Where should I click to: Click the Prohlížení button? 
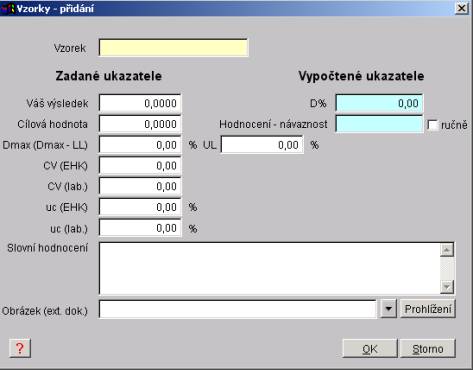428,309
